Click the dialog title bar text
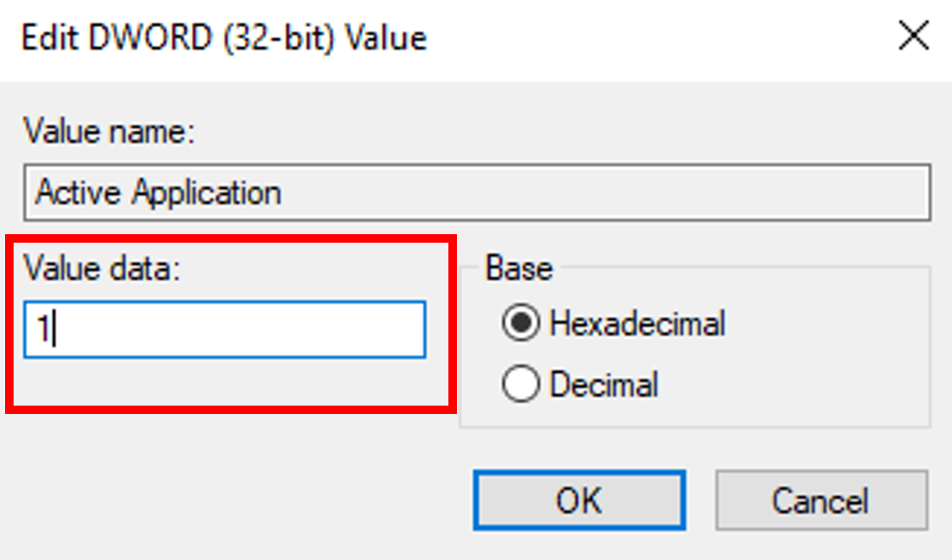 click(224, 38)
